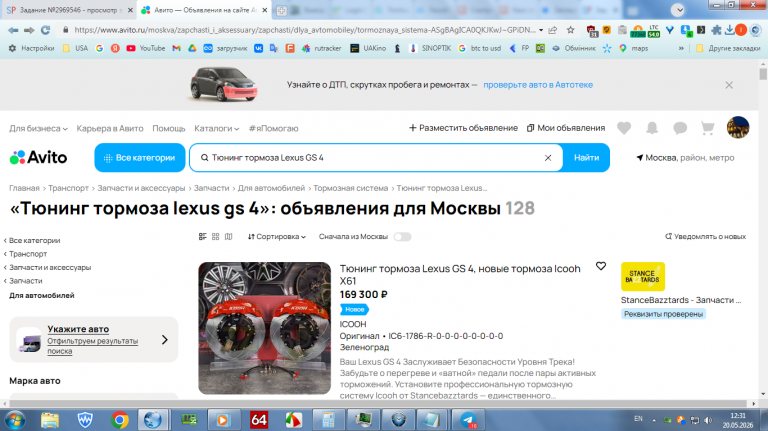Expand hidden bookmarks chevron

coord(681,48)
